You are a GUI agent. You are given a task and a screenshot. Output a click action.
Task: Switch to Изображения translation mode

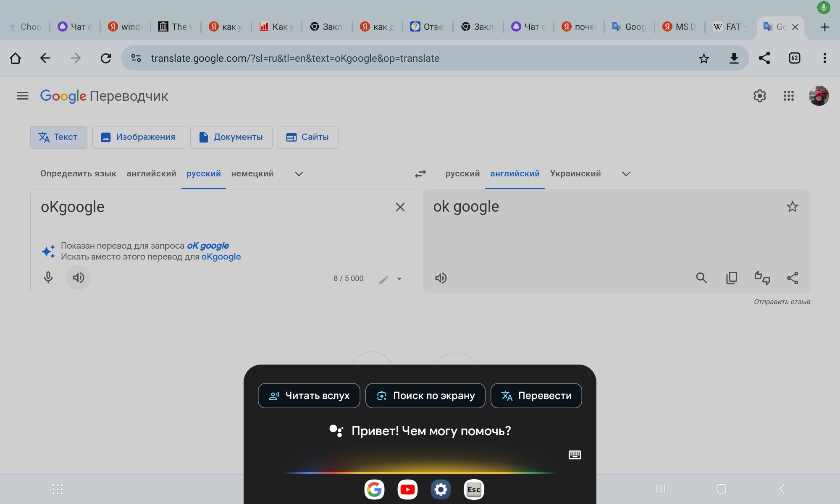(139, 137)
